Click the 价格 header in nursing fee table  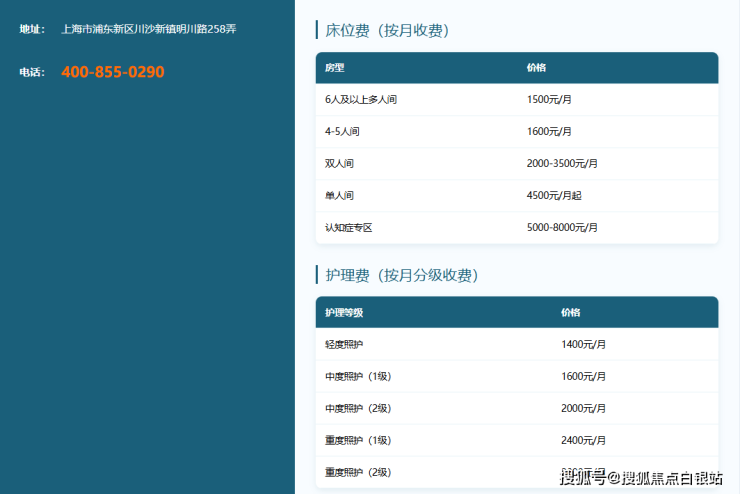(x=571, y=313)
